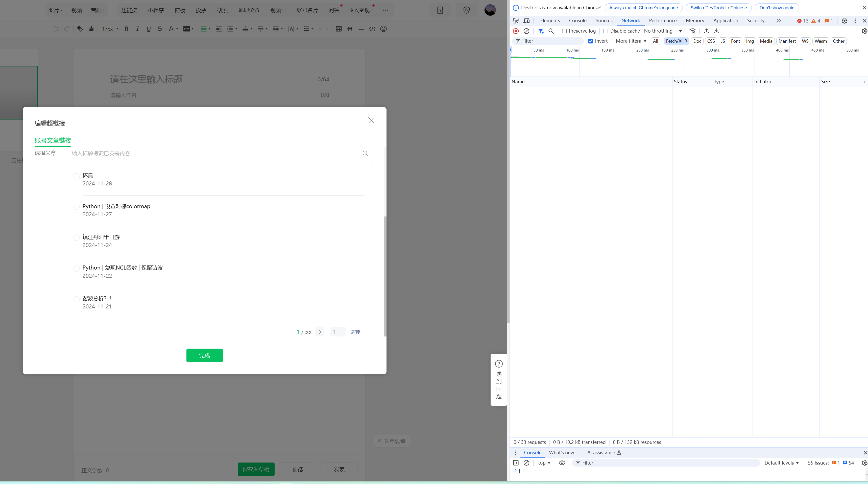Toggle device toolbar icon in DevTools
Screen dimensions: 868x484
pos(526,20)
